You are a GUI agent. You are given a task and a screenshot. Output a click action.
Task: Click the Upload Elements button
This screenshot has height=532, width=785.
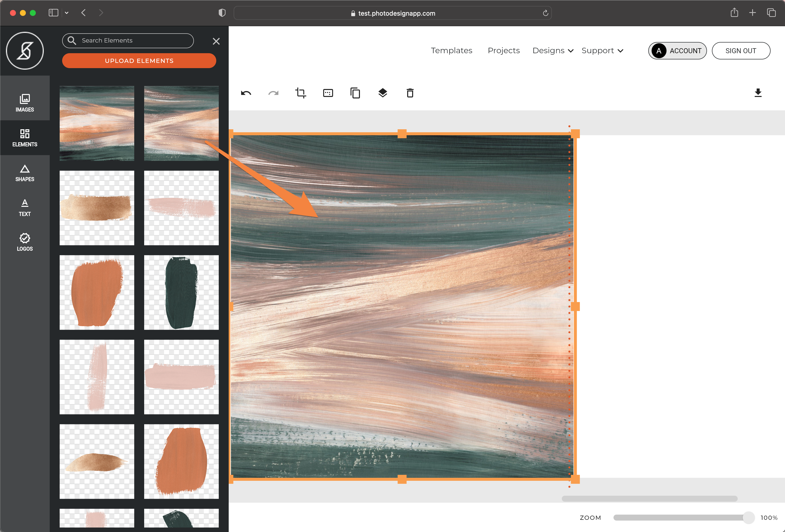[139, 61]
